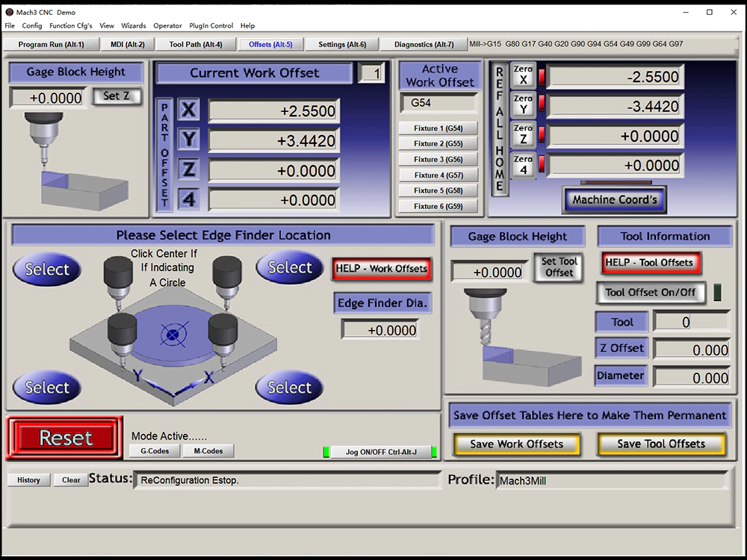747x560 pixels.
Task: Open Machine Coord's display
Action: point(614,199)
